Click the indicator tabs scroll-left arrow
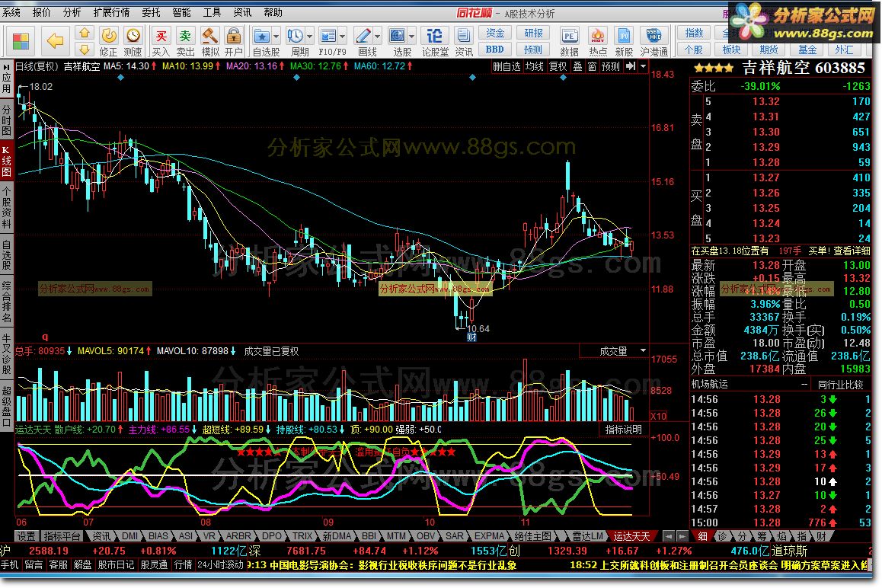Image resolution: width=882 pixels, height=588 pixels. point(668,536)
